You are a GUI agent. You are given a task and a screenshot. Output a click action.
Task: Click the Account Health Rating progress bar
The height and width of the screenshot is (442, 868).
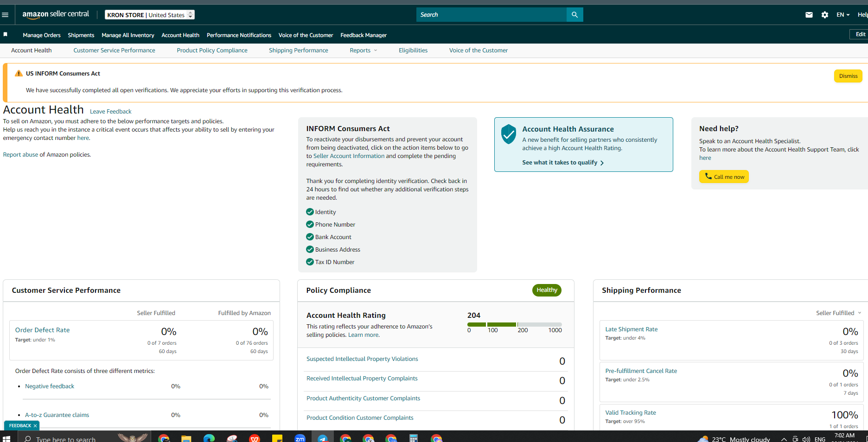click(515, 324)
